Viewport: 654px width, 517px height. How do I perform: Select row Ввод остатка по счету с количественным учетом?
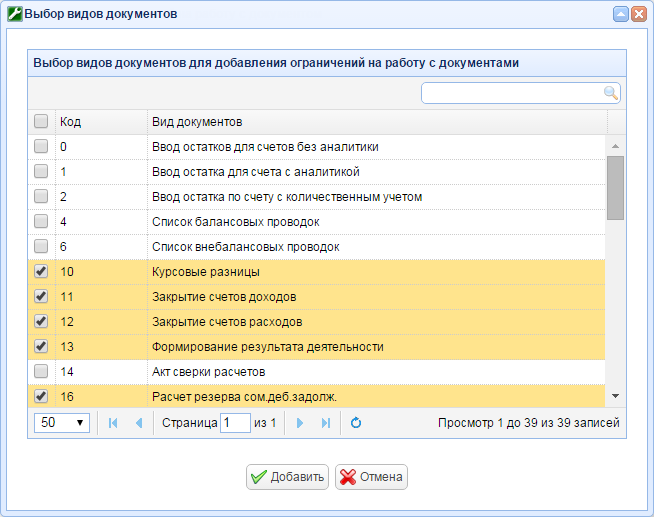pos(317,197)
